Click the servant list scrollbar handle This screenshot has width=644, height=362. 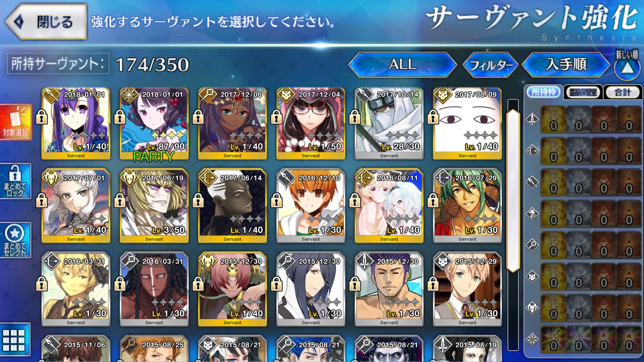pos(513,190)
